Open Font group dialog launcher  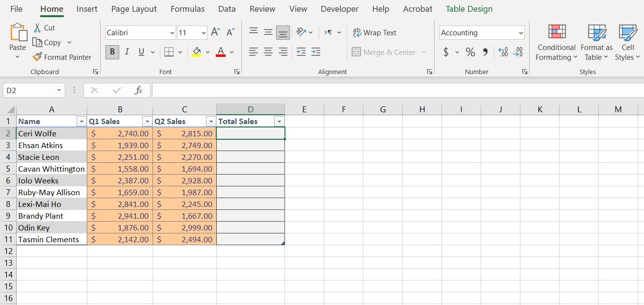click(237, 72)
